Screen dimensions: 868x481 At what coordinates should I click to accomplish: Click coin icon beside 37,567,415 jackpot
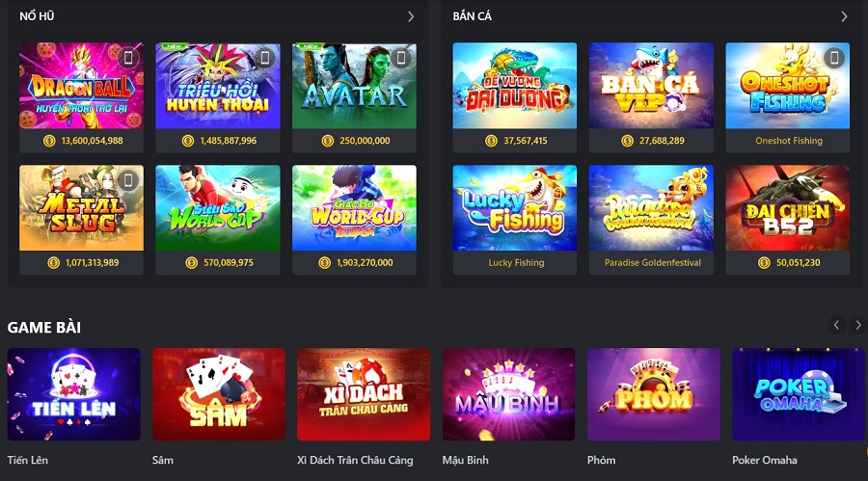pos(491,141)
